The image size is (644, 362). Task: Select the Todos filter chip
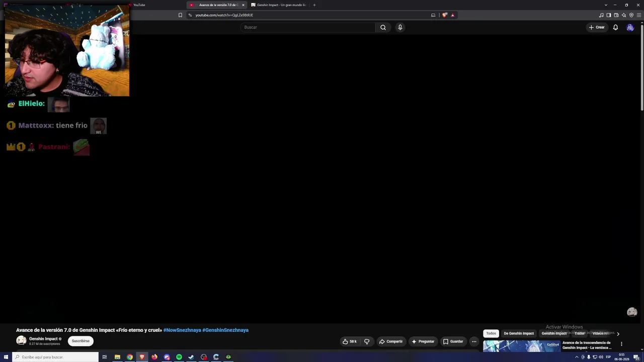(x=491, y=333)
